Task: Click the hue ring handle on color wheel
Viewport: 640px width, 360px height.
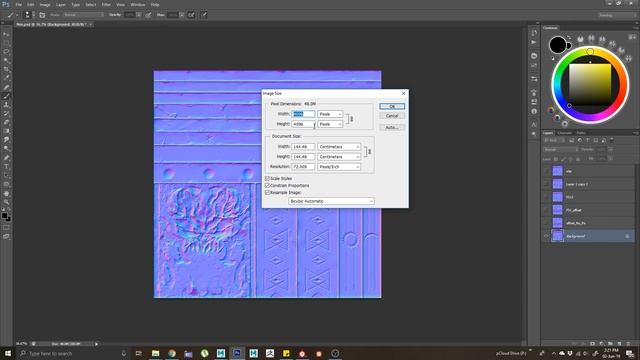Action: click(590, 51)
